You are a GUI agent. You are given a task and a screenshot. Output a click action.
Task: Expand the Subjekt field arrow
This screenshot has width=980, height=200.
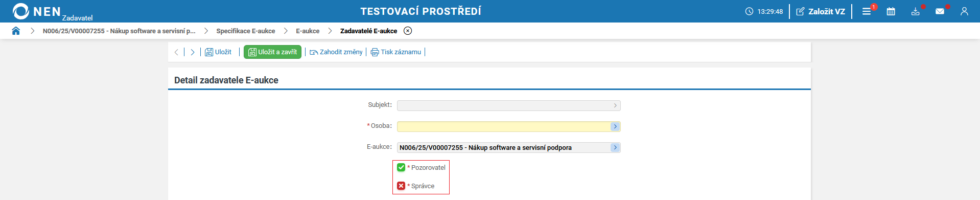tap(615, 105)
